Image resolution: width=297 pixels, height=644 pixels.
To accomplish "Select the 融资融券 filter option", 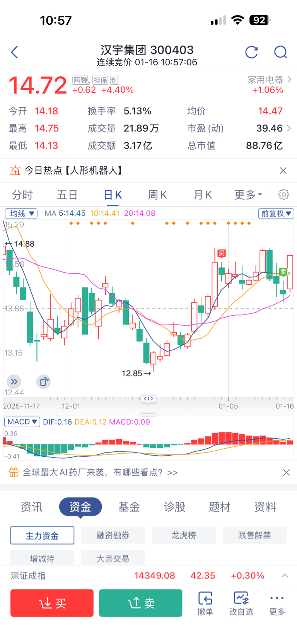I will (113, 535).
